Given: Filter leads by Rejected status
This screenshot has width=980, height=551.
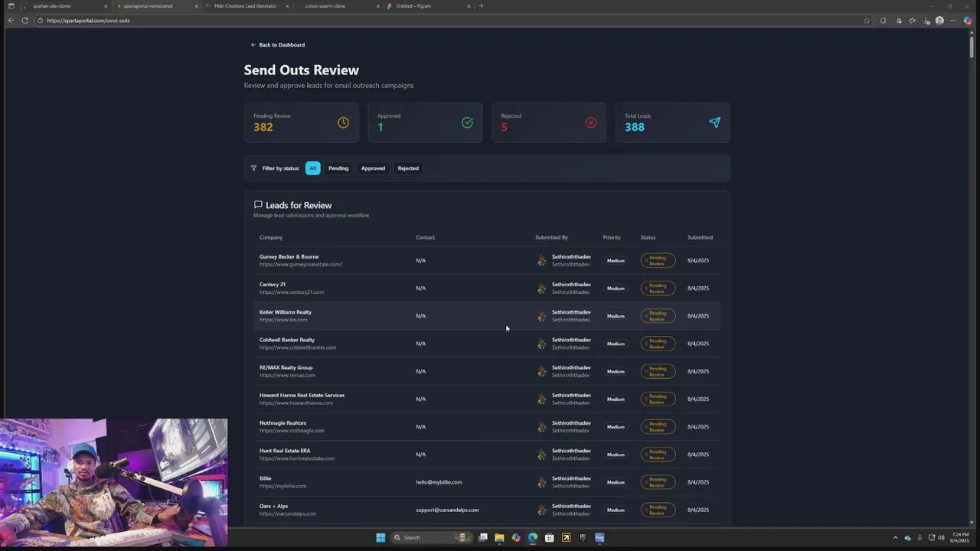Looking at the screenshot, I should pyautogui.click(x=408, y=168).
